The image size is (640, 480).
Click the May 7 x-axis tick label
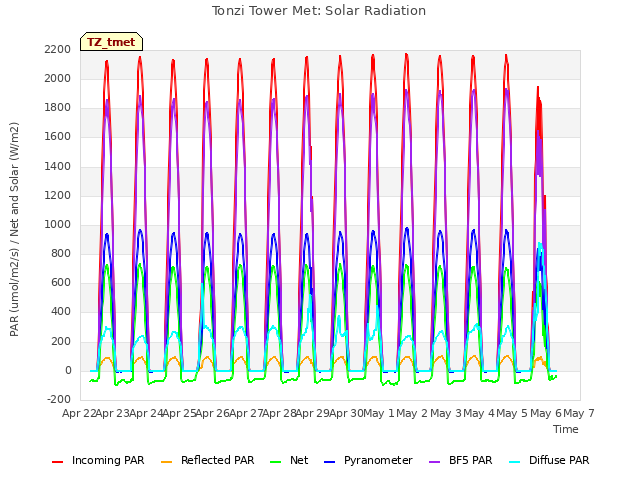click(x=579, y=413)
